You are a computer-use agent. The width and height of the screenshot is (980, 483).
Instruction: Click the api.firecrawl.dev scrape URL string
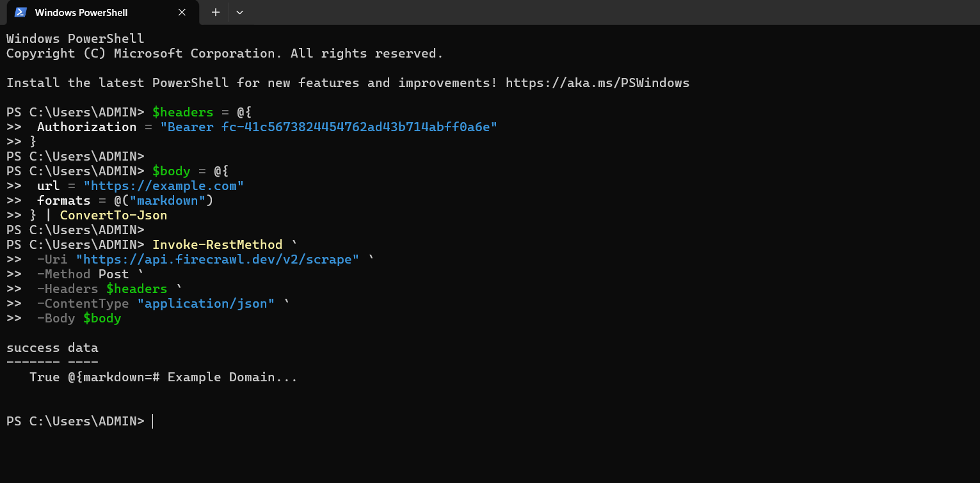[x=217, y=259]
